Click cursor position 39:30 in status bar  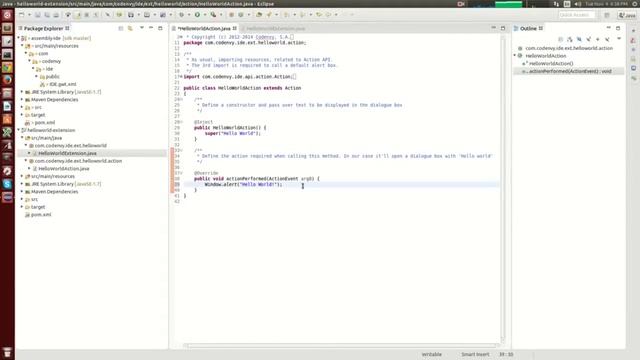[x=506, y=354]
